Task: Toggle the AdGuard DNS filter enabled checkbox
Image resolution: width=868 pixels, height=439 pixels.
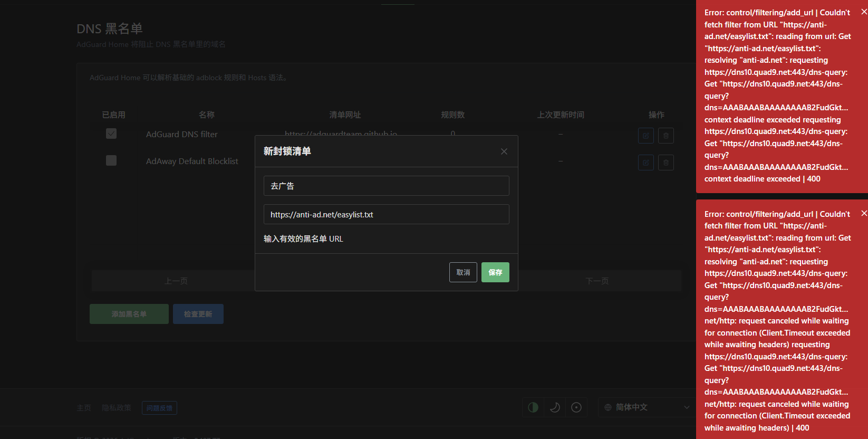Action: coord(111,133)
